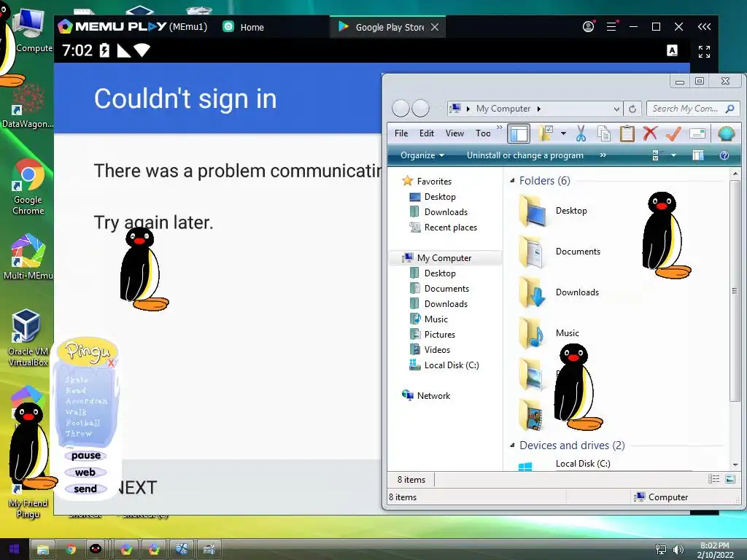Expand the command bar overflow chevron

click(x=603, y=155)
